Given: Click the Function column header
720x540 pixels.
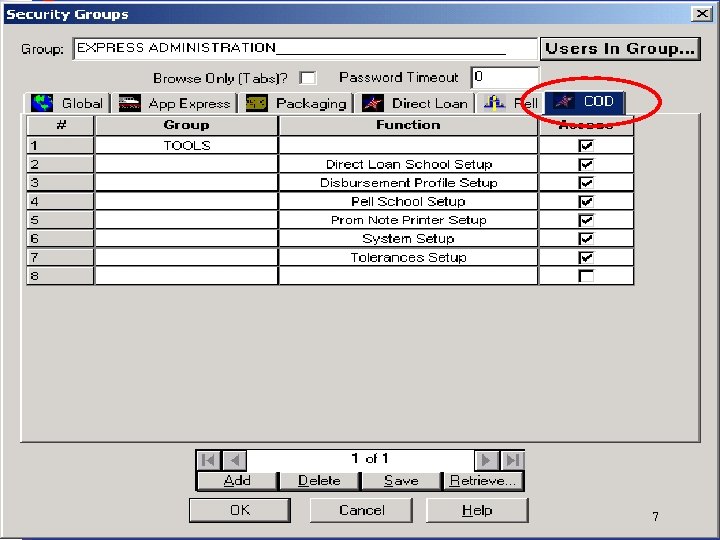Looking at the screenshot, I should point(408,125).
